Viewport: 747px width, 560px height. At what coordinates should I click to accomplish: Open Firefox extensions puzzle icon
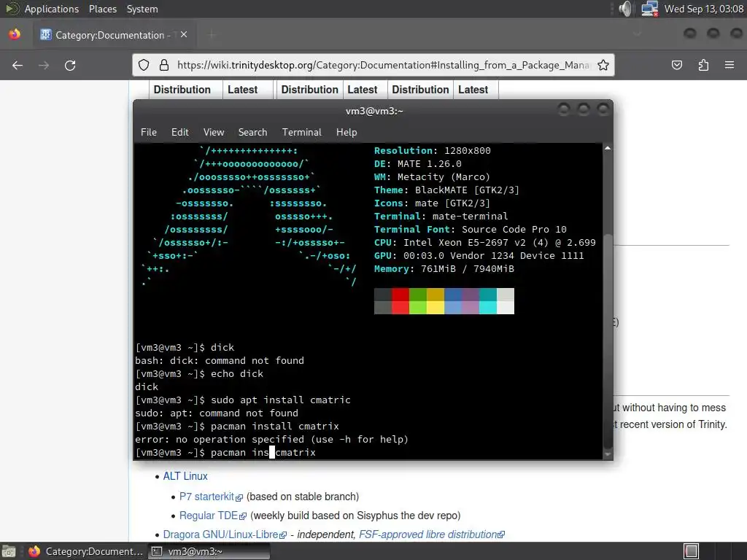click(703, 65)
